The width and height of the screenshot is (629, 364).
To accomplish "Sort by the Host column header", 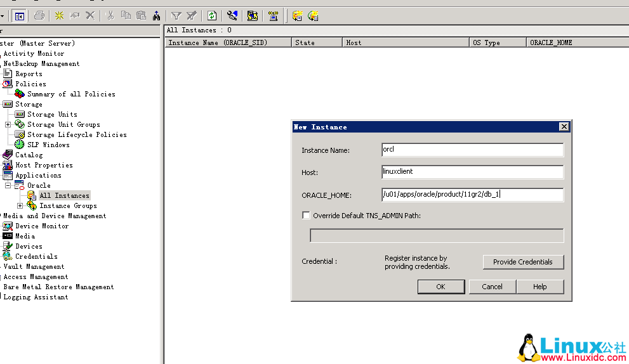I will pos(406,42).
